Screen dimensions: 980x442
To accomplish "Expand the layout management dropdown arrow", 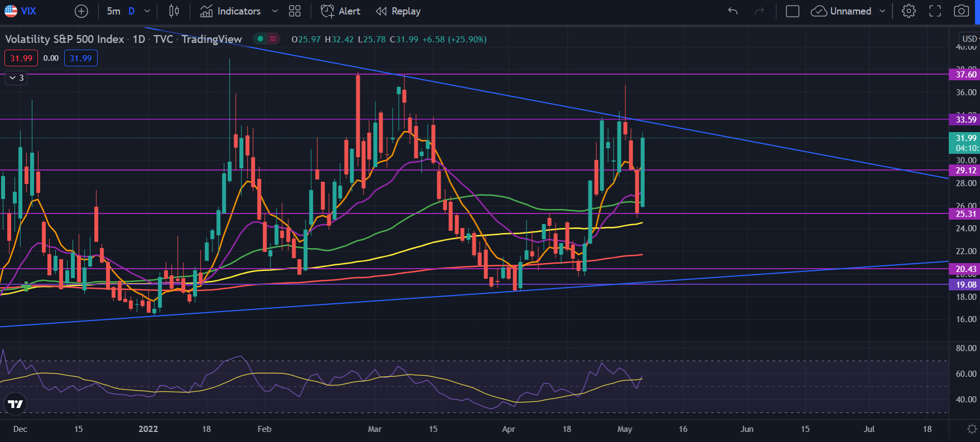I will 882,11.
